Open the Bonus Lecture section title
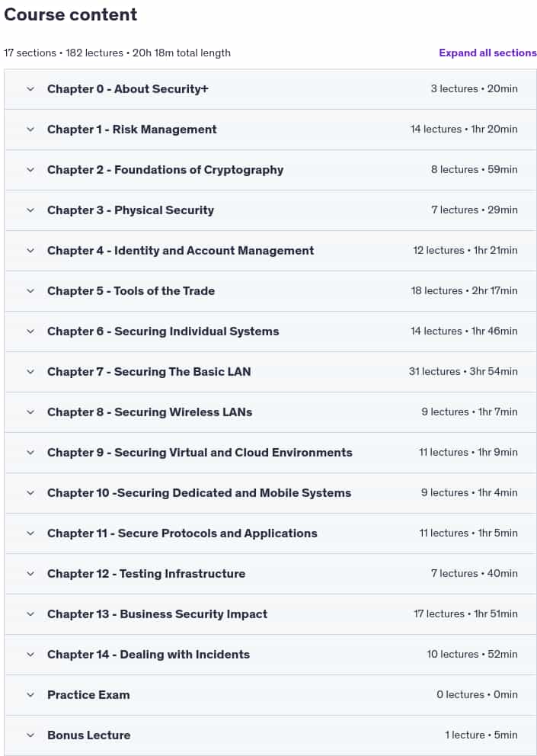The image size is (537, 756). 88,735
